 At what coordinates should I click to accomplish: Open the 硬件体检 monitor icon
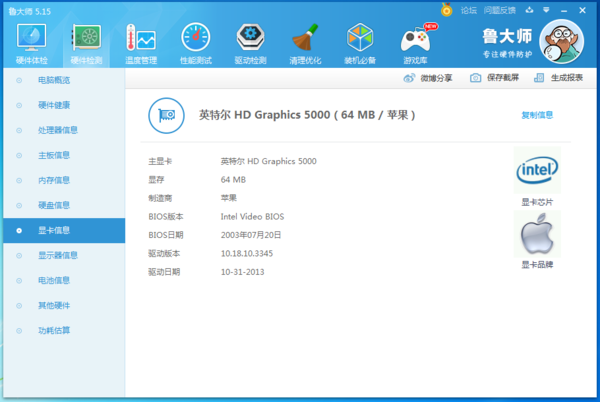click(31, 37)
